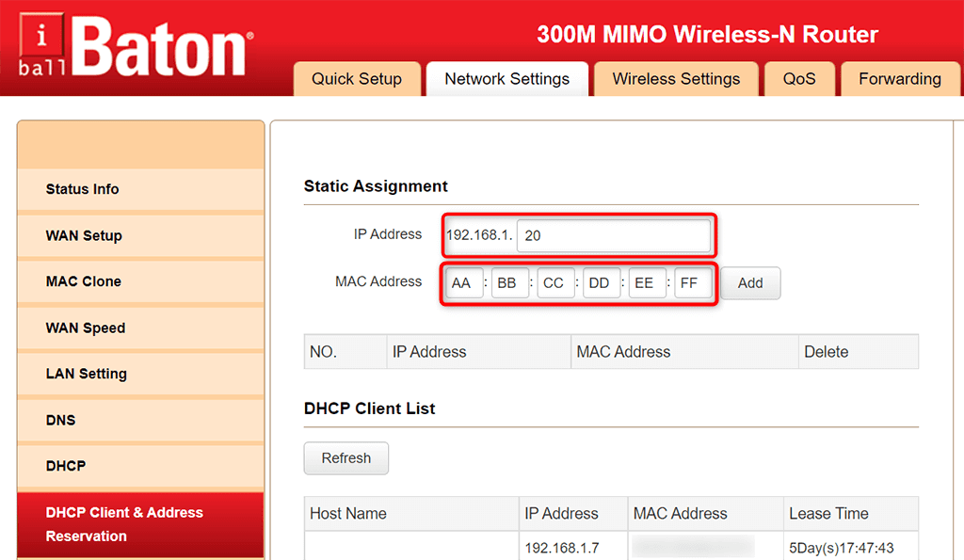
Task: Open the DHCP sidebar item
Action: pos(141,466)
